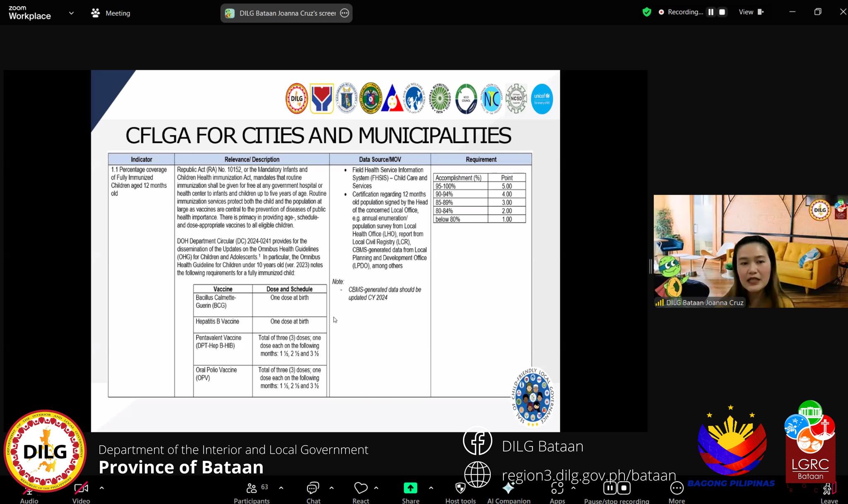Restore down the Zoom window
The width and height of the screenshot is (848, 504).
[x=817, y=12]
